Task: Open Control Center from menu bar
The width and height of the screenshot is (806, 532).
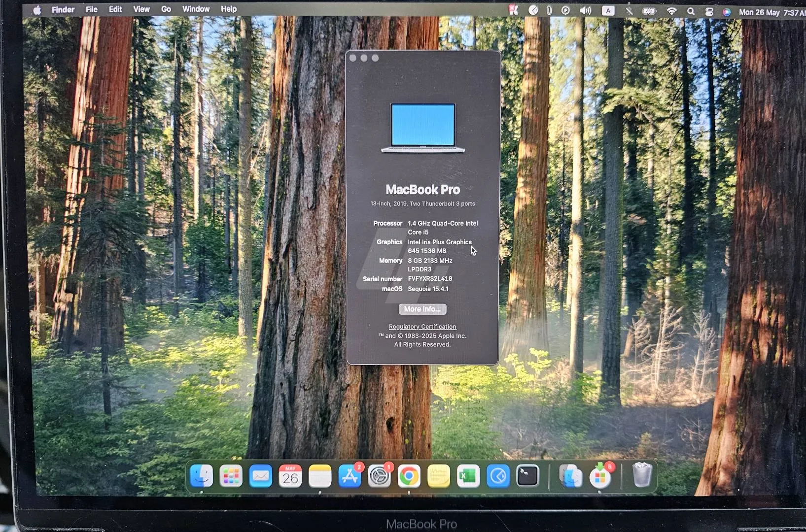Action: click(709, 12)
